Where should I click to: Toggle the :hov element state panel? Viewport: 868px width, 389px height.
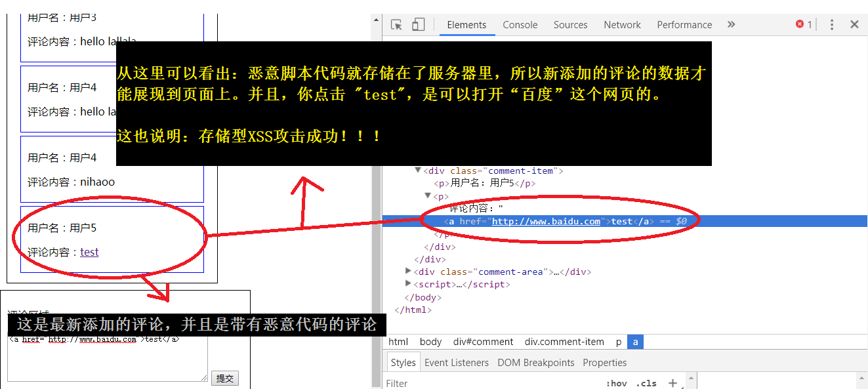coord(615,383)
